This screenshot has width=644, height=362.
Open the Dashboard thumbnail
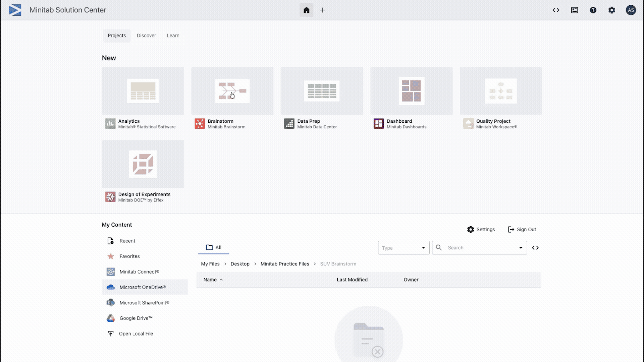[412, 91]
